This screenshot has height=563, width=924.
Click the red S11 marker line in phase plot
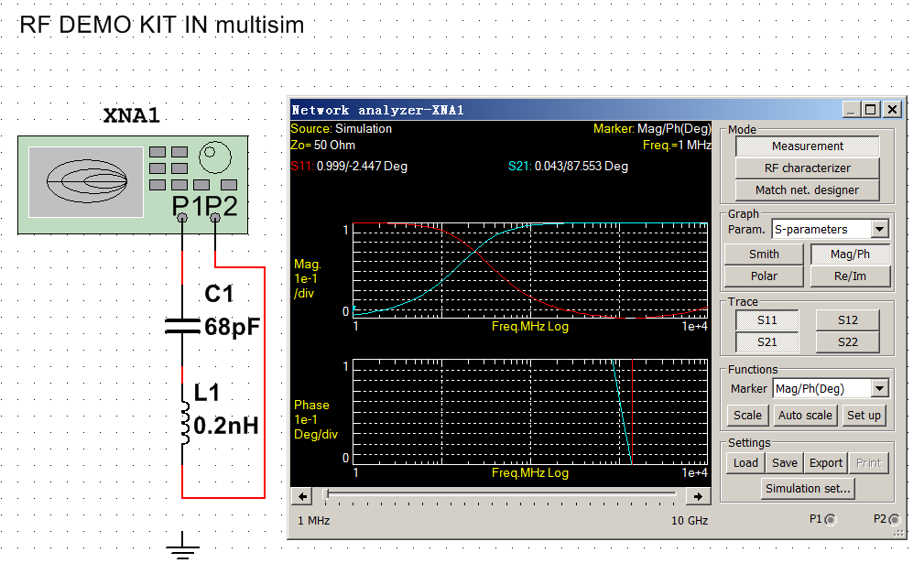point(632,411)
